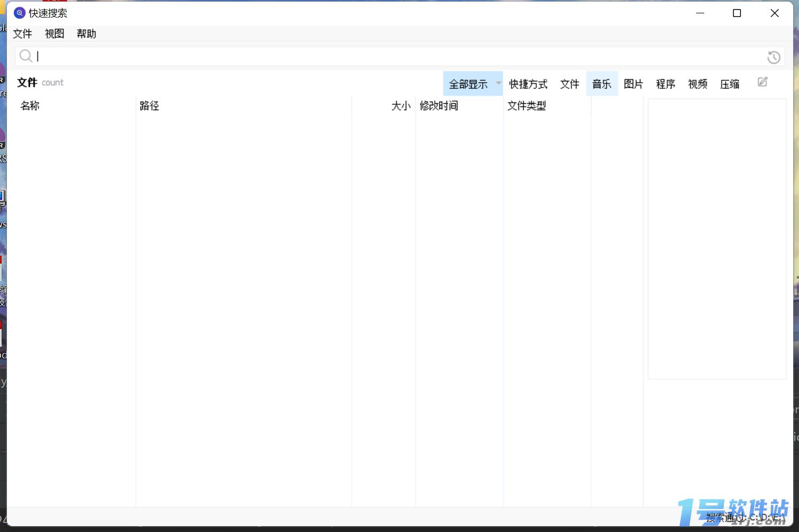Select the 文件 filter tab

click(x=569, y=84)
